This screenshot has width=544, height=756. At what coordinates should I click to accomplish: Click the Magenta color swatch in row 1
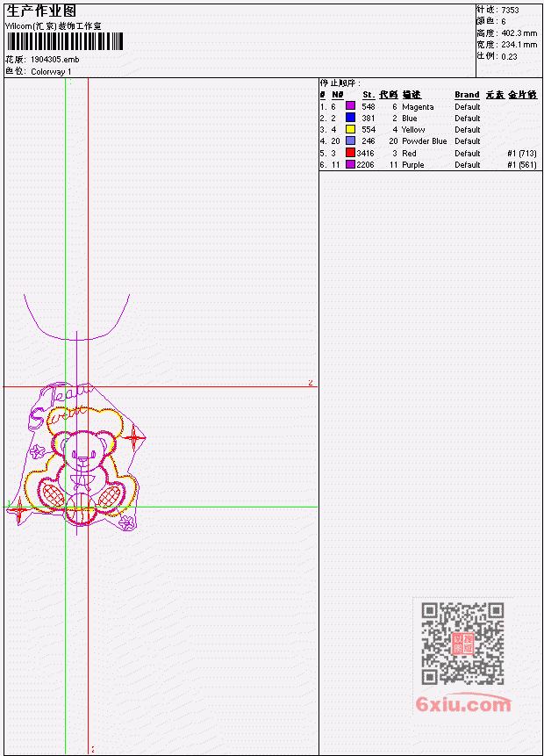pyautogui.click(x=350, y=106)
